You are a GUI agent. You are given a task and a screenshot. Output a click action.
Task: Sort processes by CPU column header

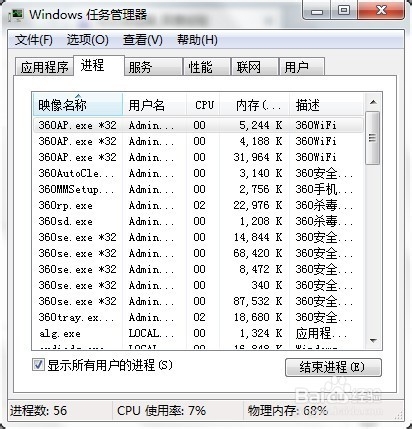coord(203,105)
